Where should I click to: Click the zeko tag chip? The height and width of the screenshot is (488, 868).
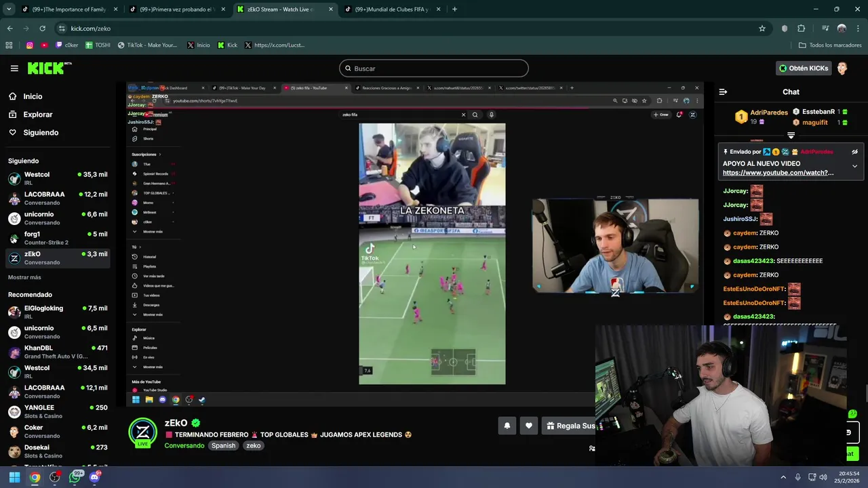254,446
